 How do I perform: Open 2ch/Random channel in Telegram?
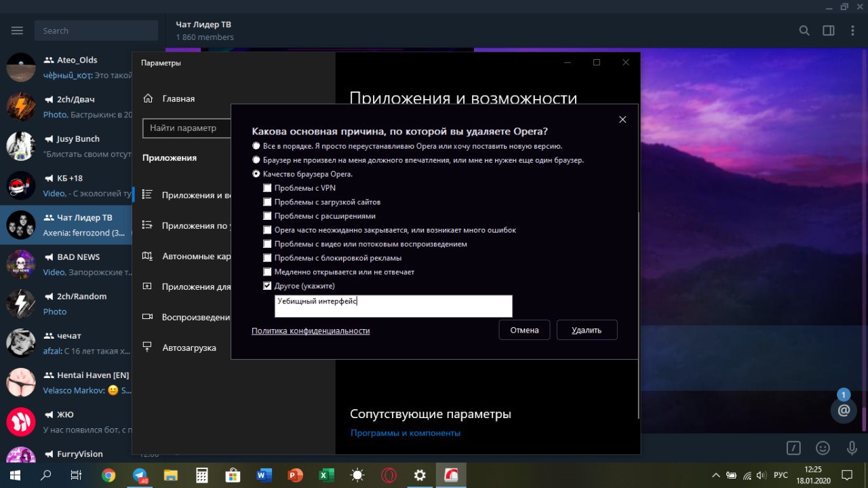pyautogui.click(x=66, y=303)
